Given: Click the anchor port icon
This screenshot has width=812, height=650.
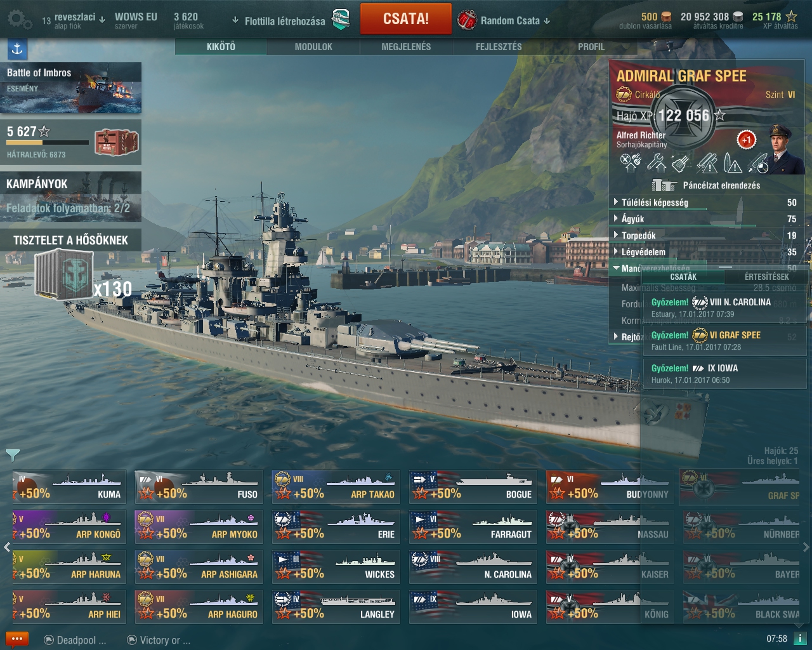Looking at the screenshot, I should tap(17, 48).
